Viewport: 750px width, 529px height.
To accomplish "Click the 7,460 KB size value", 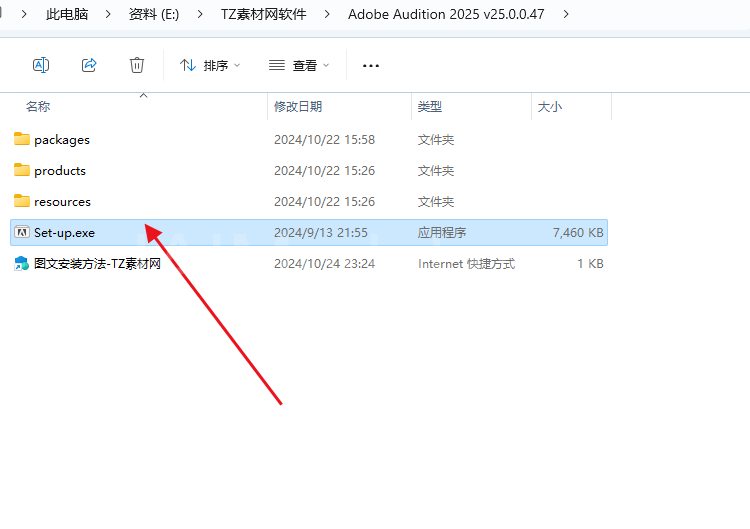I will pos(578,233).
